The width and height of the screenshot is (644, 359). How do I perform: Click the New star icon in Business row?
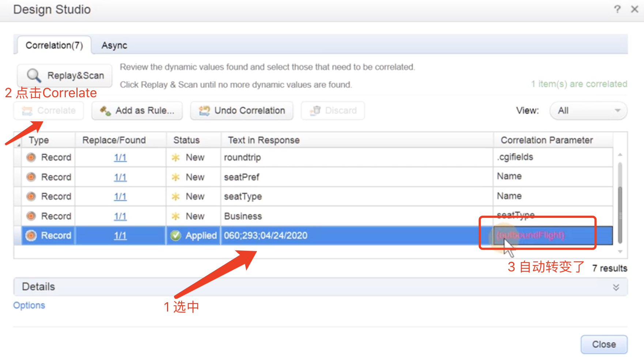click(x=176, y=216)
